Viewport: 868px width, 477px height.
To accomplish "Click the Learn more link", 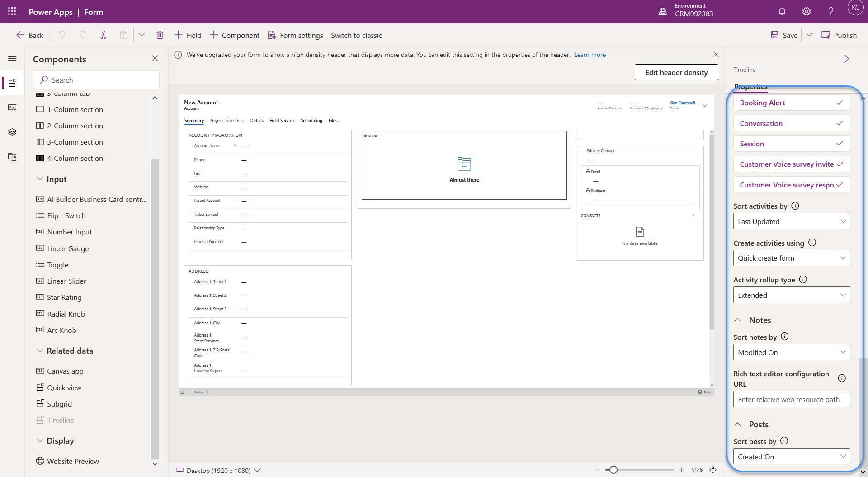I will (590, 55).
